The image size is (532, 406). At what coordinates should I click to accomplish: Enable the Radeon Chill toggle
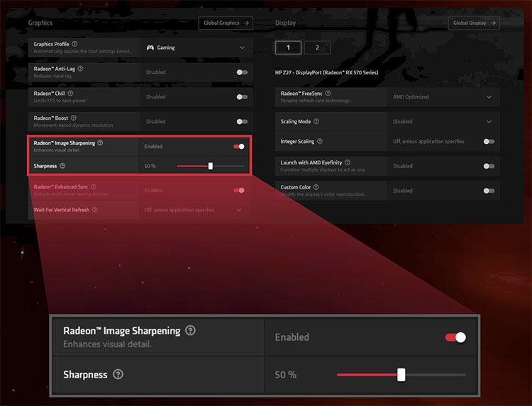242,97
